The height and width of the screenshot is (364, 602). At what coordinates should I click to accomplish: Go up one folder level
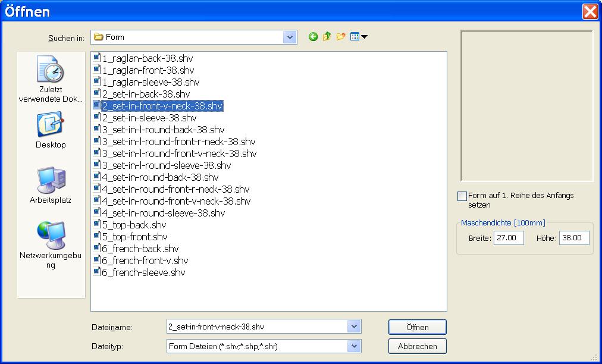tap(327, 37)
